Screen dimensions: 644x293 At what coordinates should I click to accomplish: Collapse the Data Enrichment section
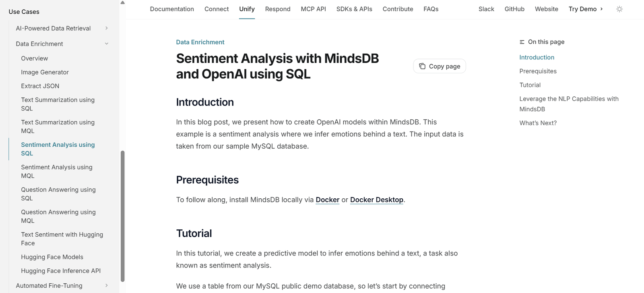[x=107, y=44]
